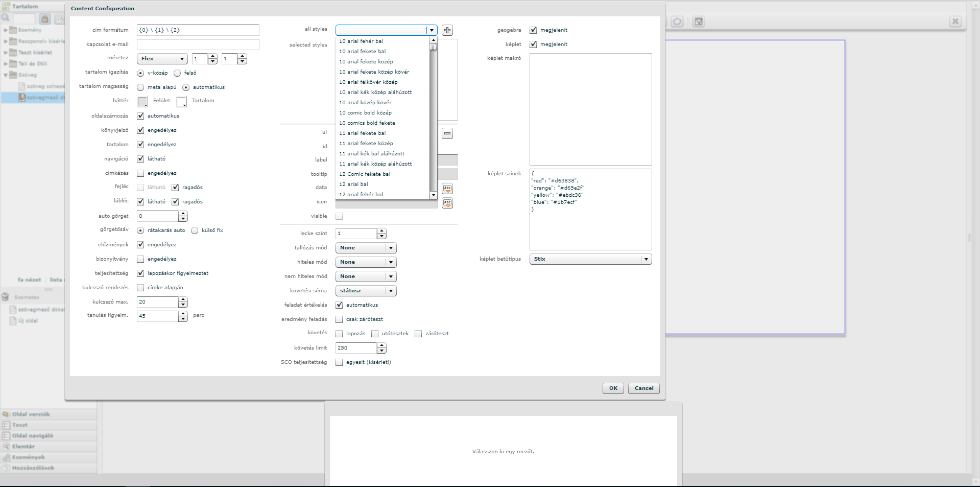Viewport: 980px width, 487px height.
Task: Select the külső fix scrollbar radio option
Action: pyautogui.click(x=195, y=230)
